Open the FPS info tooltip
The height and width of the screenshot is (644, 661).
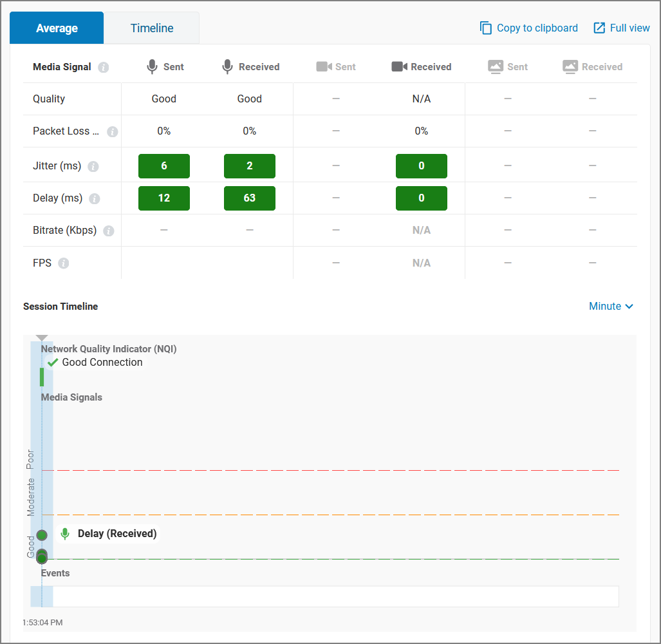[x=63, y=263]
